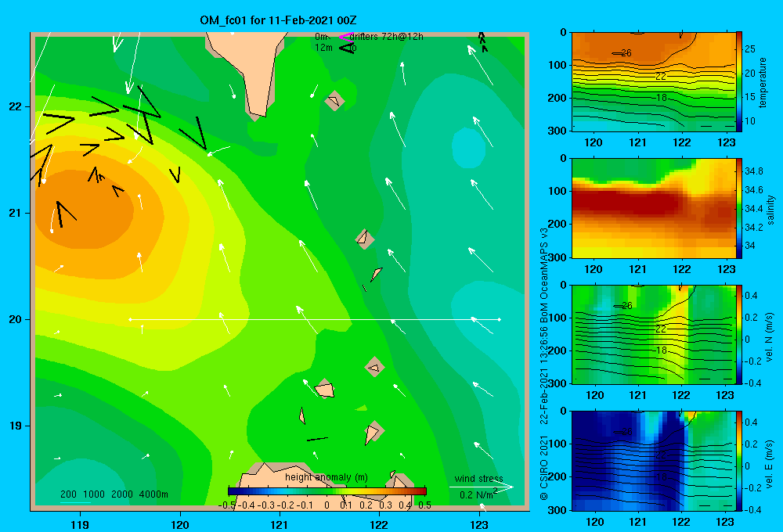Click the 34 tick on salinity color bar
783x532 pixels.
[749, 246]
